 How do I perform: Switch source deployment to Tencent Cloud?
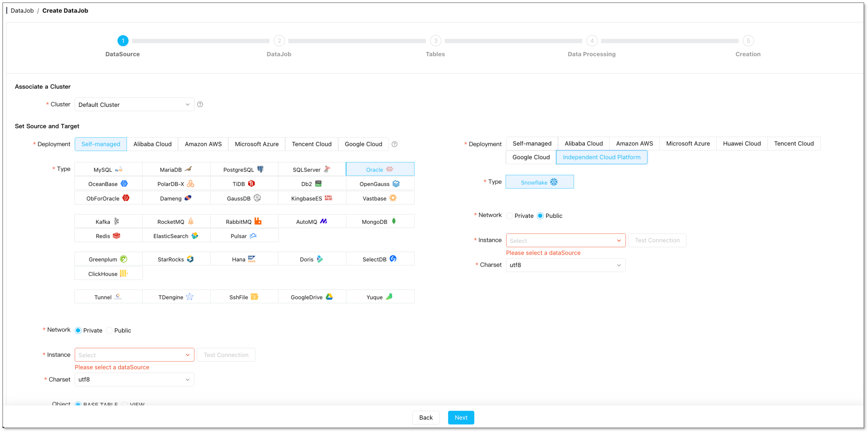[312, 144]
